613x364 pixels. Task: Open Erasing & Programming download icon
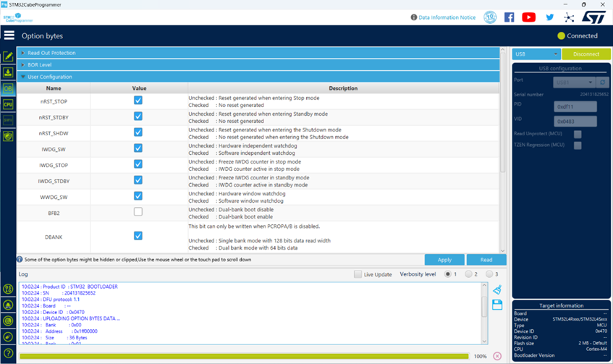point(8,72)
